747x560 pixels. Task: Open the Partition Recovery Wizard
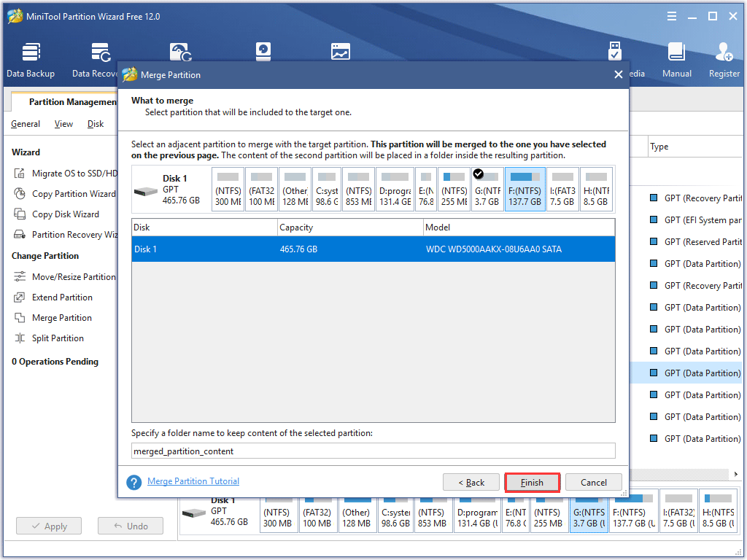pos(66,235)
